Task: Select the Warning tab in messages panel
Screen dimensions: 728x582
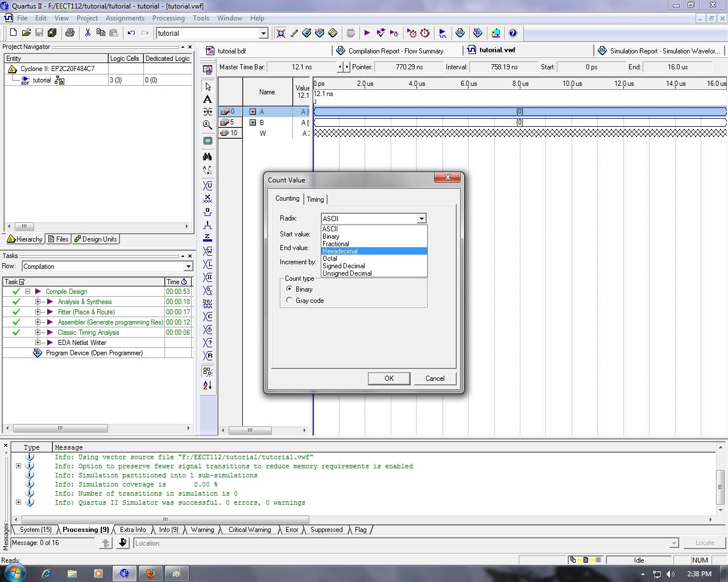Action: [202, 529]
